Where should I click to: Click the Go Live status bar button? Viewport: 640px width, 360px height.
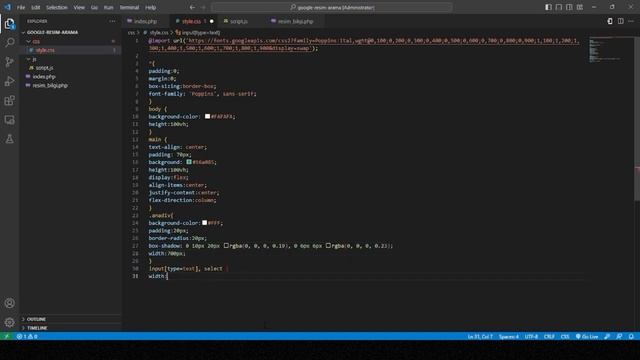pos(587,336)
